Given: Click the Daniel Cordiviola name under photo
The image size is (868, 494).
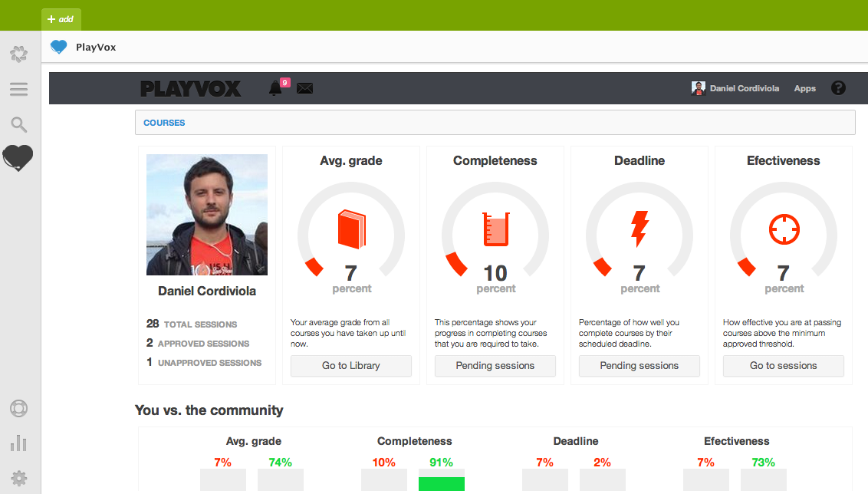Looking at the screenshot, I should [207, 291].
